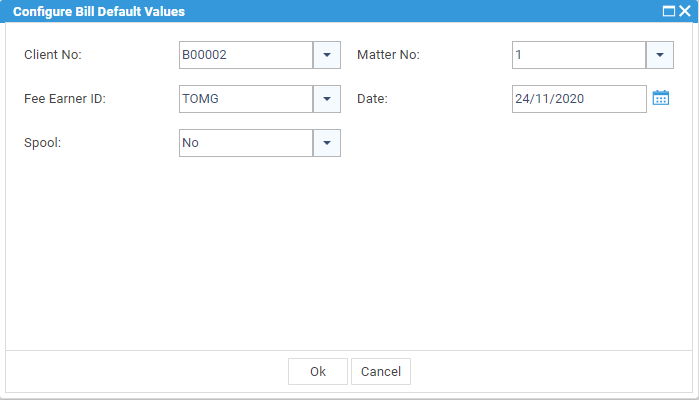
Task: Expand the Matter No dropdown arrow
Action: pos(660,55)
